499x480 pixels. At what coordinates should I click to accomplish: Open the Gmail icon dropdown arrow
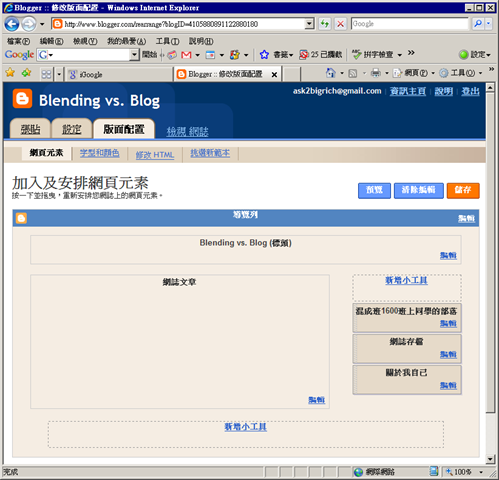(x=197, y=55)
